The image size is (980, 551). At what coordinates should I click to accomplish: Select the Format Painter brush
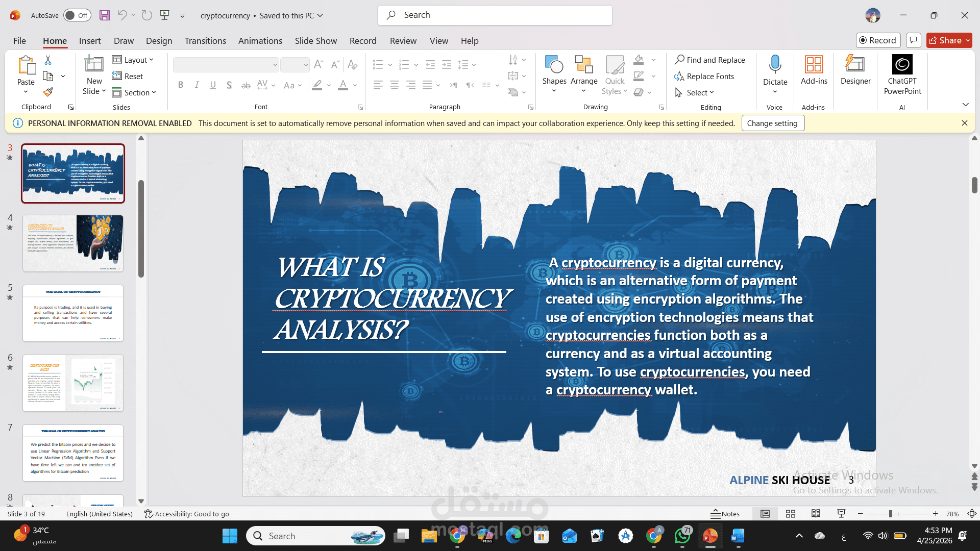pyautogui.click(x=48, y=92)
